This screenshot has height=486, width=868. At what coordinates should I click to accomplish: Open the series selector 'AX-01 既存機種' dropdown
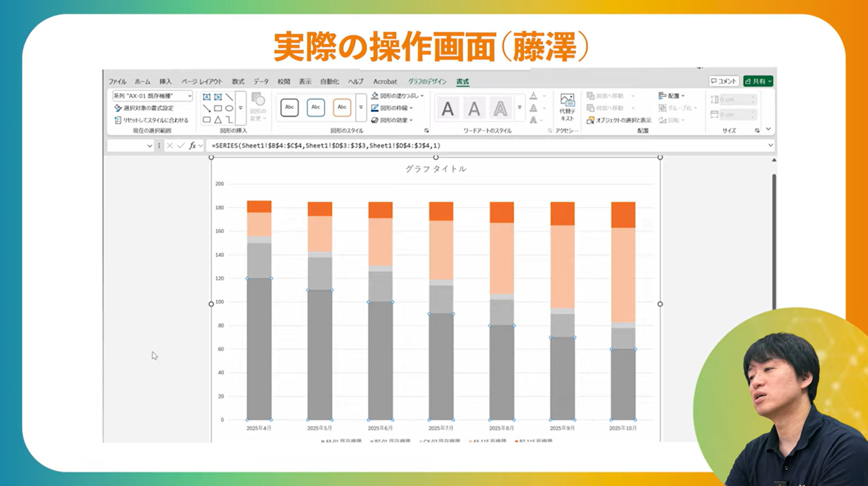[153, 96]
